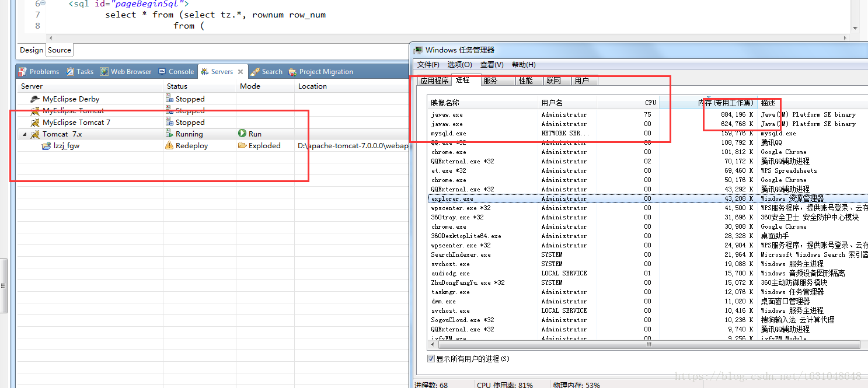Screen dimensions: 868x388
Task: Switch to the 应用程序 tab
Action: 435,81
